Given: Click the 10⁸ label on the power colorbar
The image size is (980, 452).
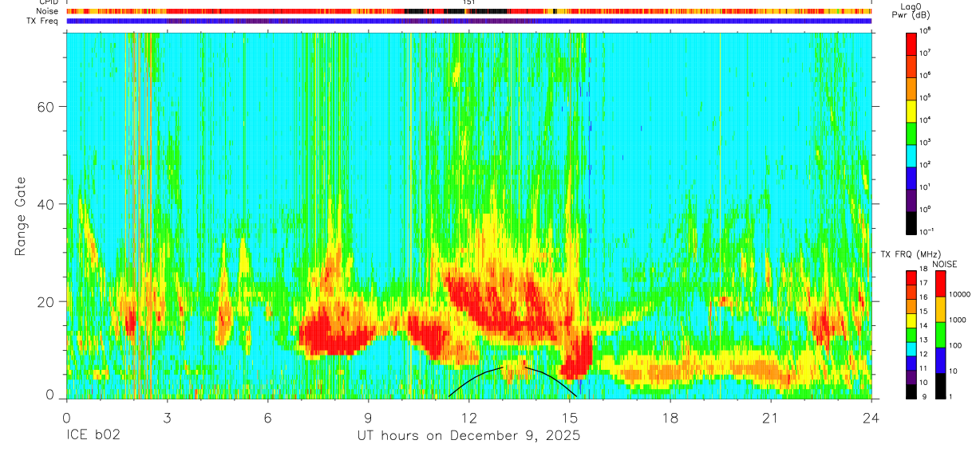Looking at the screenshot, I should 925,29.
